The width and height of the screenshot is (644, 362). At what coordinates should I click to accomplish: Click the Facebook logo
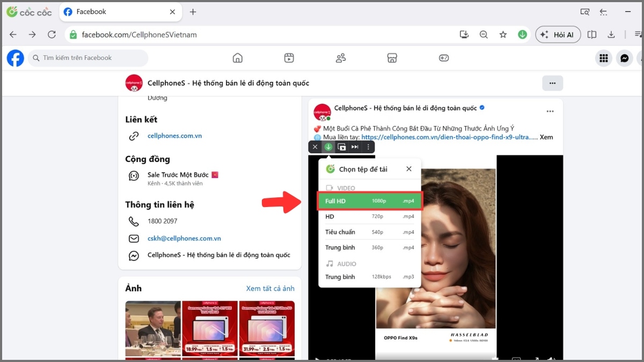(15, 58)
